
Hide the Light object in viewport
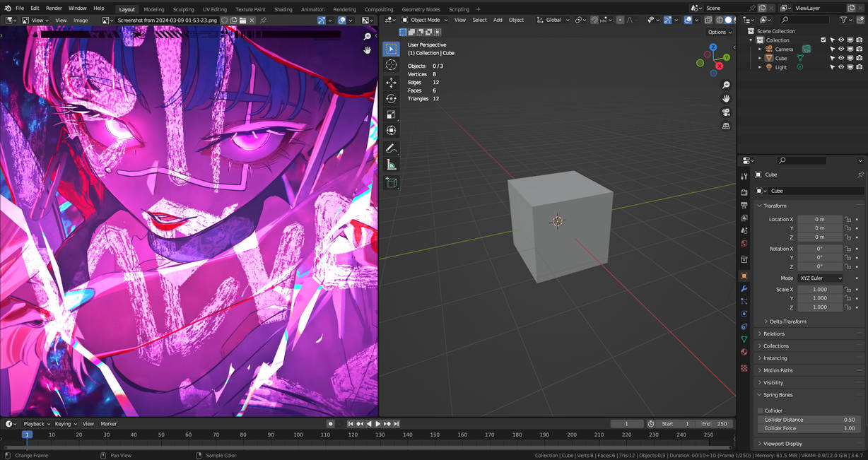(841, 67)
